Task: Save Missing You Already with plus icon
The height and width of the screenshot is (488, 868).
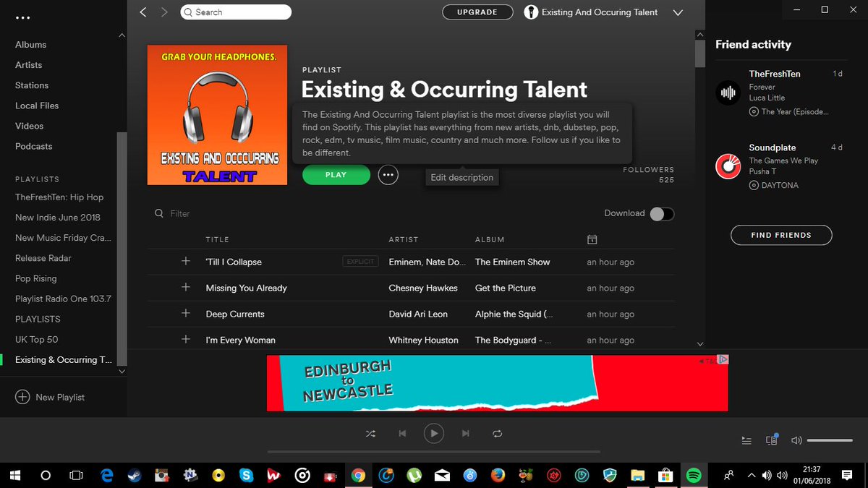Action: click(x=186, y=287)
